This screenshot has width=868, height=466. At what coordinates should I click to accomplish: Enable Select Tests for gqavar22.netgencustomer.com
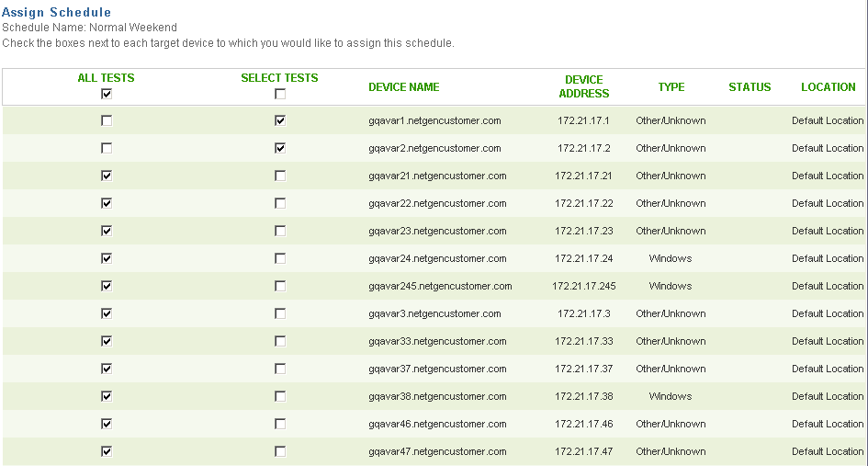(x=280, y=203)
